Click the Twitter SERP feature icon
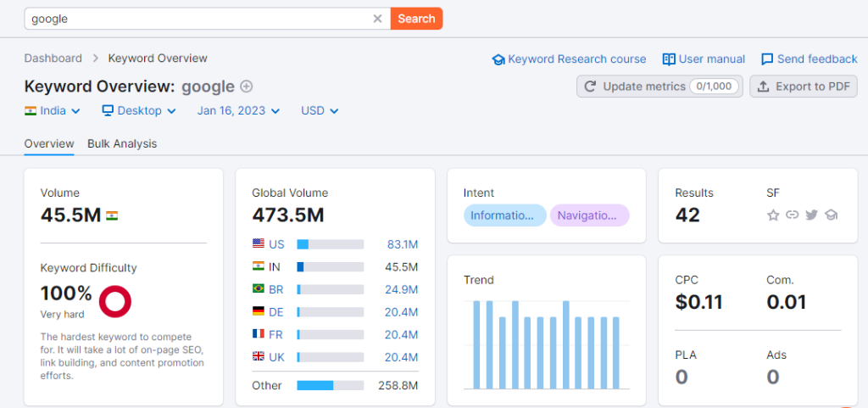The width and height of the screenshot is (868, 408). (811, 215)
